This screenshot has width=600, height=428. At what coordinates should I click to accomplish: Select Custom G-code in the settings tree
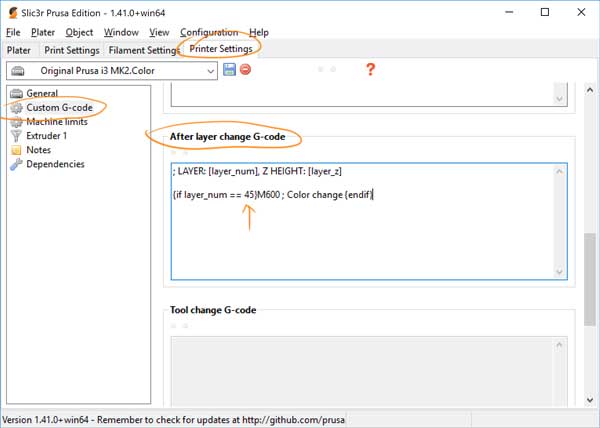pos(59,107)
